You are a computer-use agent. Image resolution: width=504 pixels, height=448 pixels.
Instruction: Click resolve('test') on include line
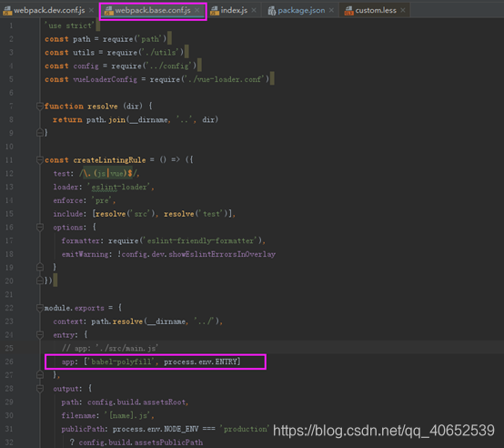(197, 214)
